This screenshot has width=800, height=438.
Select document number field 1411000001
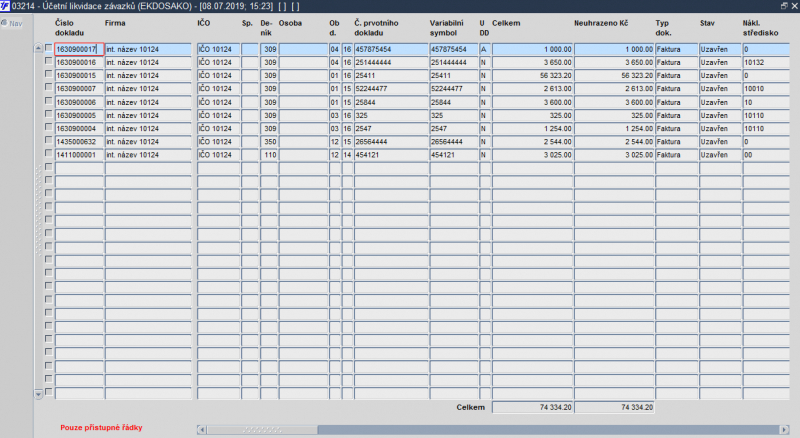coord(79,155)
